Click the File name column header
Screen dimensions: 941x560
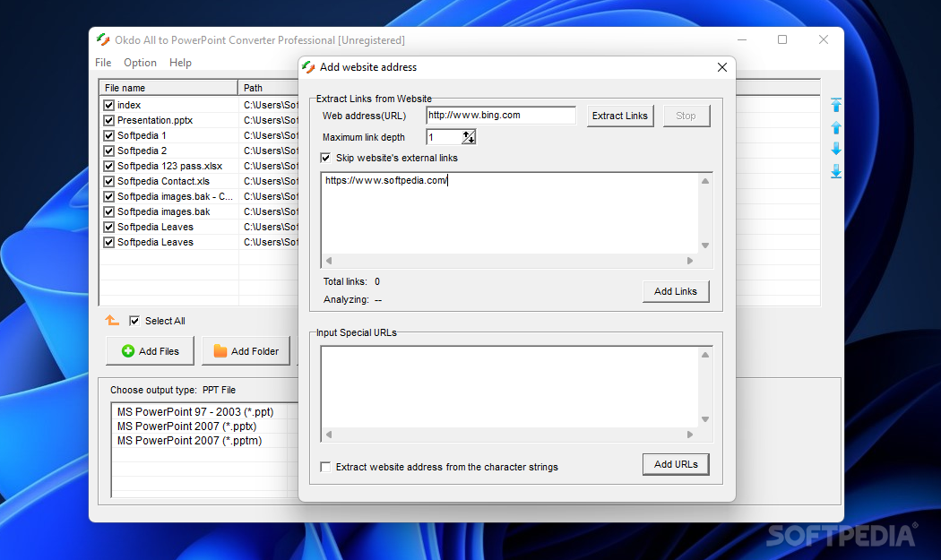tap(168, 88)
